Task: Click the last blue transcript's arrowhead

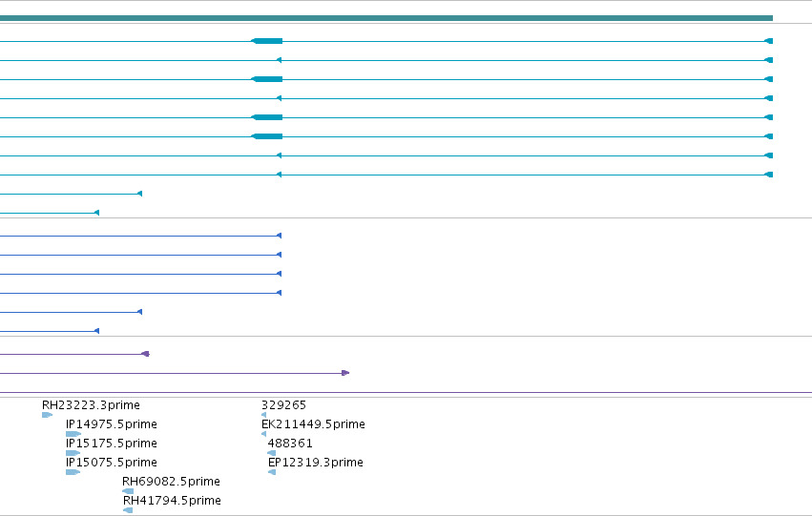Action: tap(96, 331)
